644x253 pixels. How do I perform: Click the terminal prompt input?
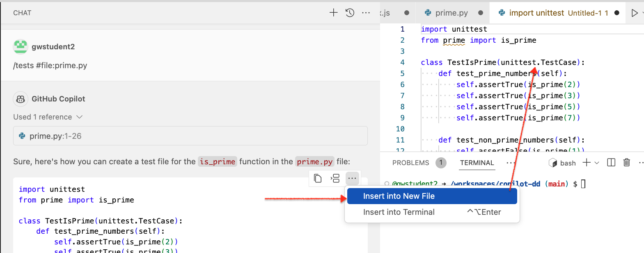click(x=583, y=184)
